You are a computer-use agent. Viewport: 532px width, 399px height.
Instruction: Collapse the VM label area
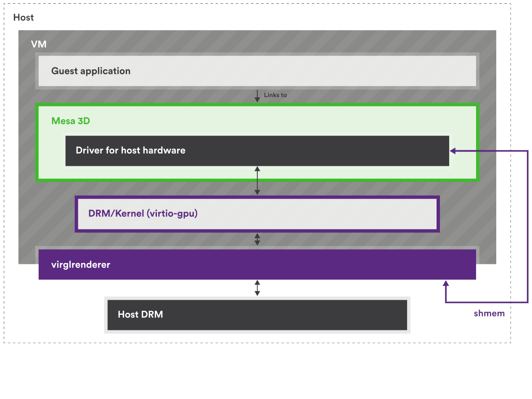[x=39, y=44]
